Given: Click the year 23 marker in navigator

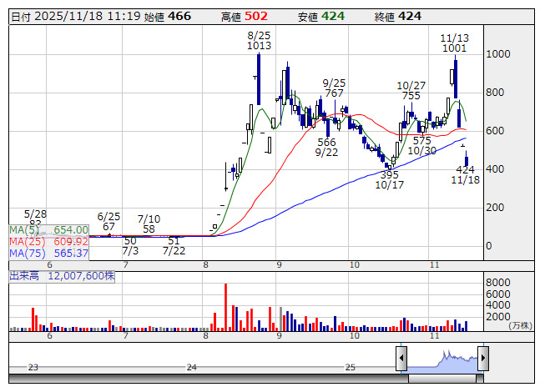Looking at the screenshot, I should [x=33, y=367].
